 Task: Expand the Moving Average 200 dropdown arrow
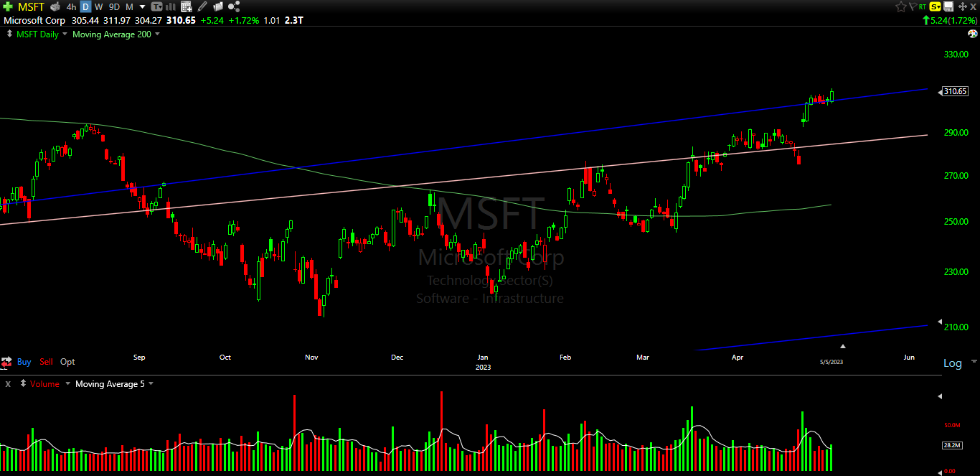point(157,34)
